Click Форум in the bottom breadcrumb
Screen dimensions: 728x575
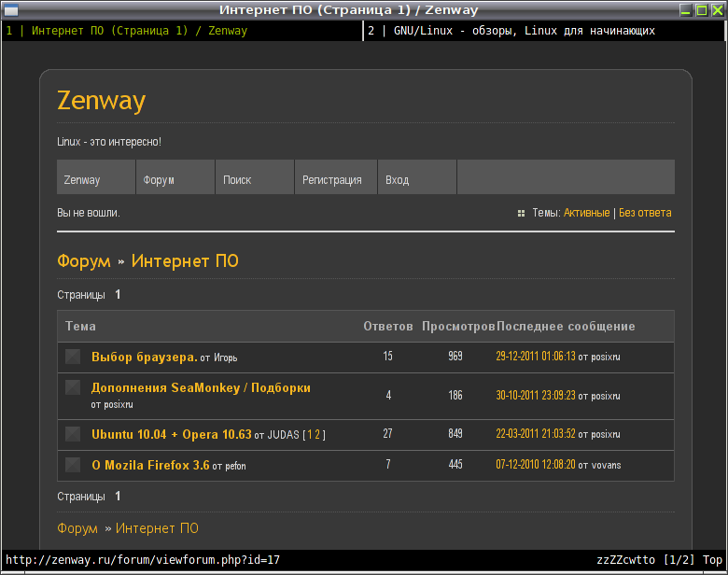77,528
